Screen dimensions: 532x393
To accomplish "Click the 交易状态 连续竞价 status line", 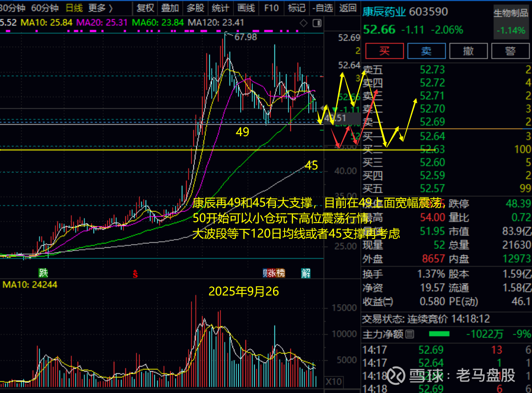I will click(426, 319).
